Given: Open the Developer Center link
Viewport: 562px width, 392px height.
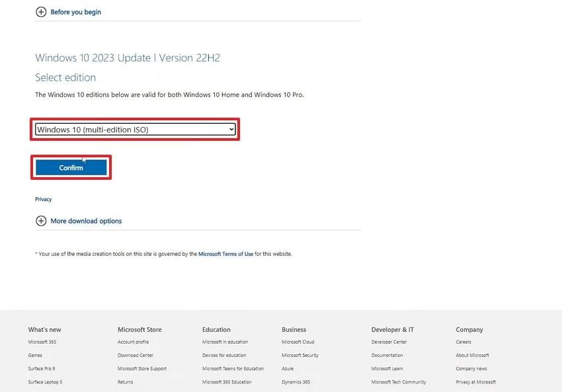Looking at the screenshot, I should click(x=389, y=342).
